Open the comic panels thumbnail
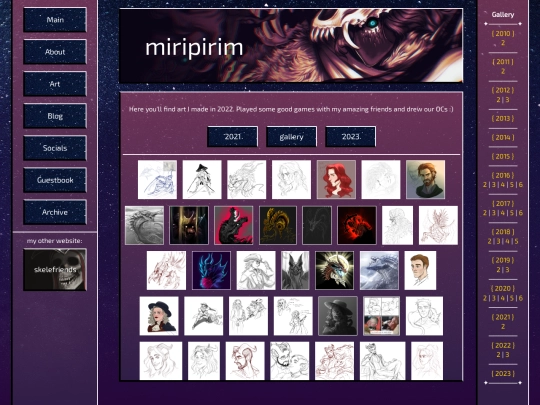The height and width of the screenshot is (405, 540). 382,316
